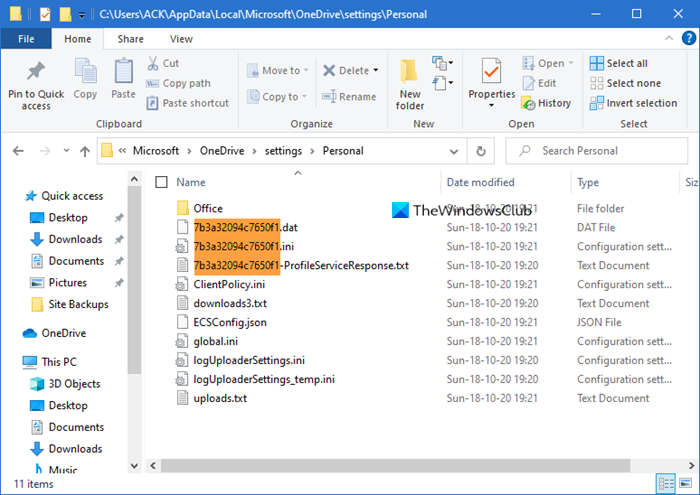Click the Properties quick access titlebar icon
Screen dimensions: 700x495
click(x=45, y=14)
